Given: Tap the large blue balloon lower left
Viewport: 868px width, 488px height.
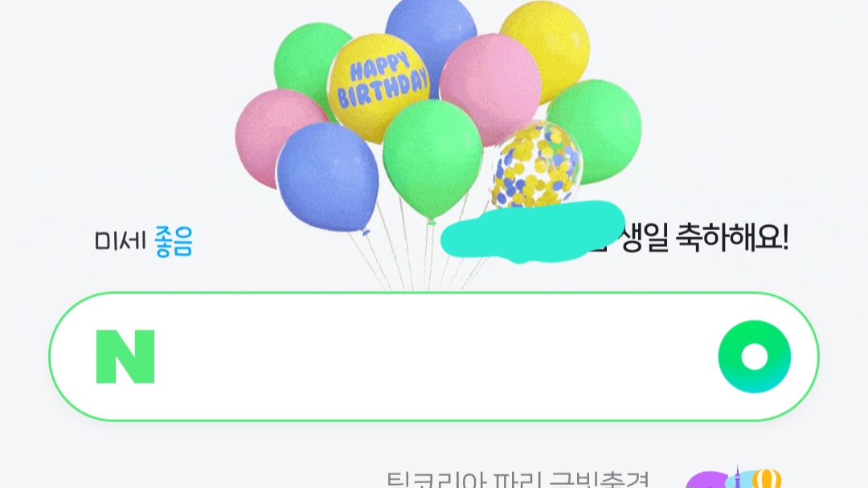Looking at the screenshot, I should click(x=328, y=177).
